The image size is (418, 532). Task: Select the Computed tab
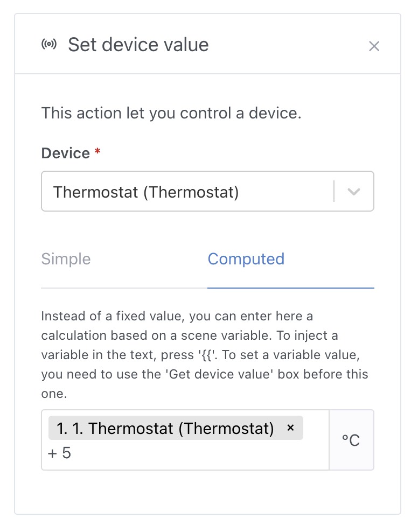point(246,259)
